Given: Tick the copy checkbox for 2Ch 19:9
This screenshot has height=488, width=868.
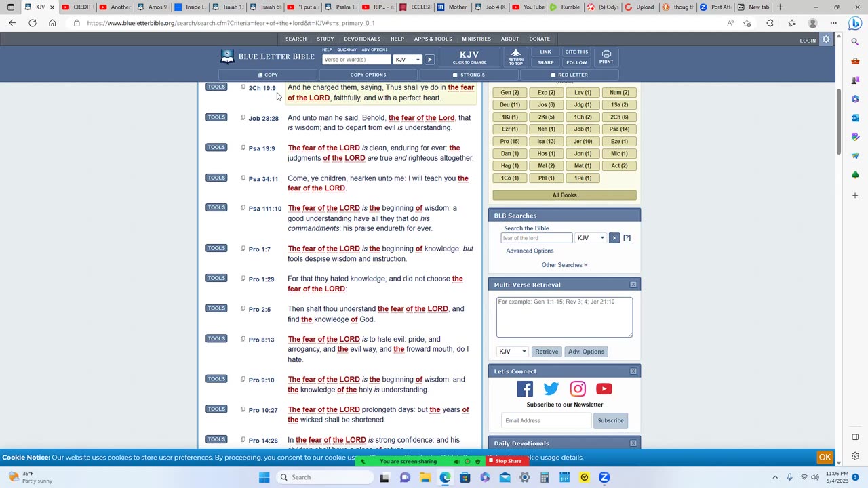Looking at the screenshot, I should pyautogui.click(x=243, y=87).
